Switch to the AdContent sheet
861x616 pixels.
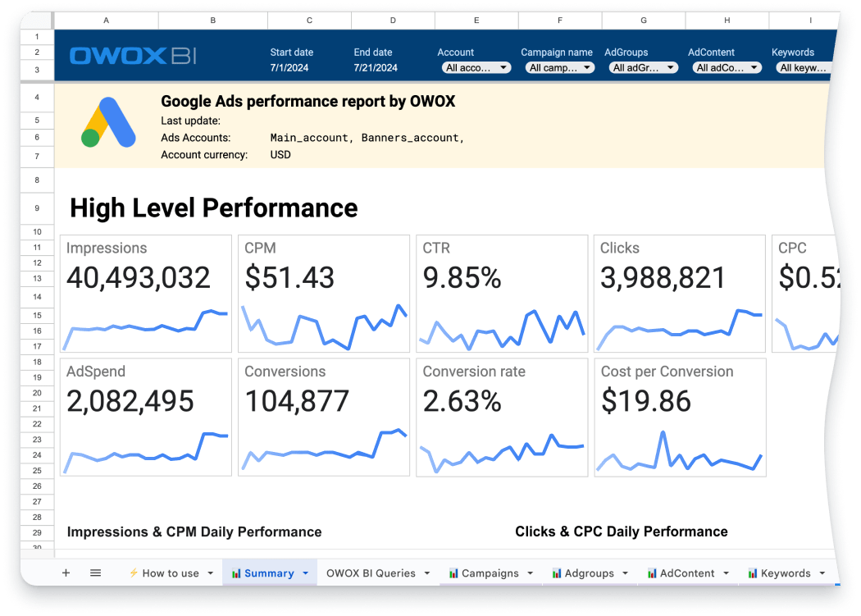pos(687,573)
